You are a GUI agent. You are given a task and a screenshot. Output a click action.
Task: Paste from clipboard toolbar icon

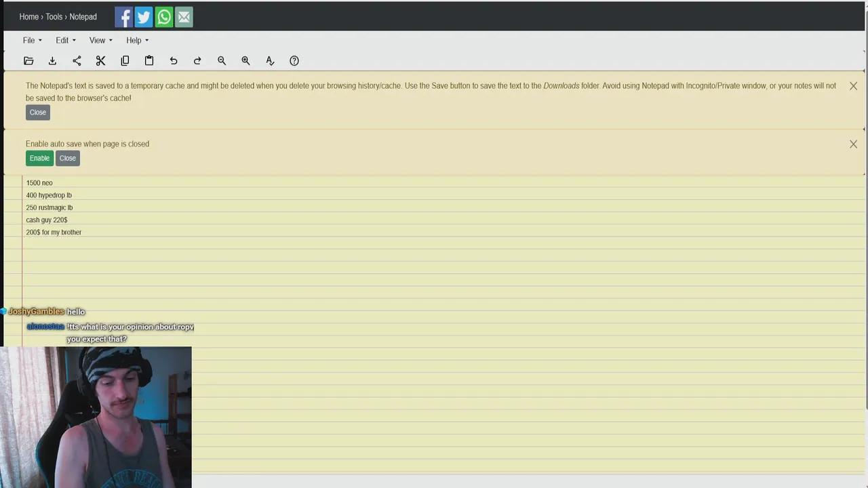pos(149,61)
